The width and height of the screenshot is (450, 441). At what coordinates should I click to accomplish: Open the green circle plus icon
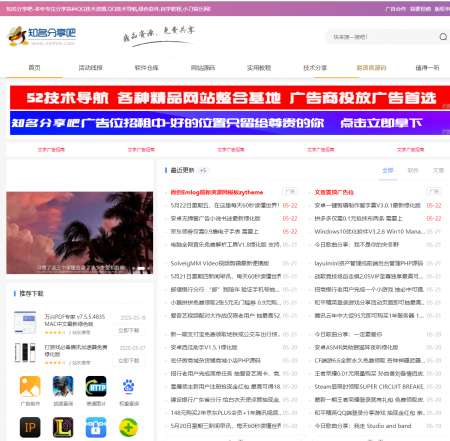[x=129, y=427]
